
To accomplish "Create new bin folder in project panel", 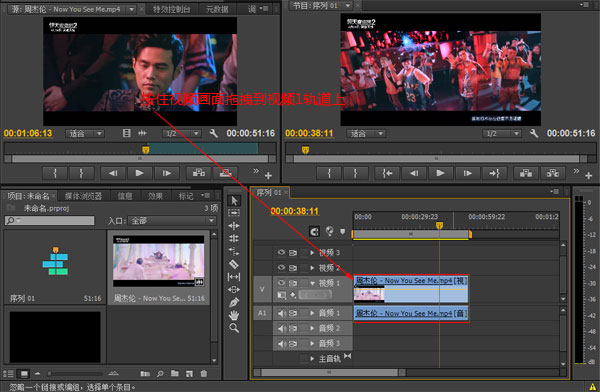I will pos(174,373).
